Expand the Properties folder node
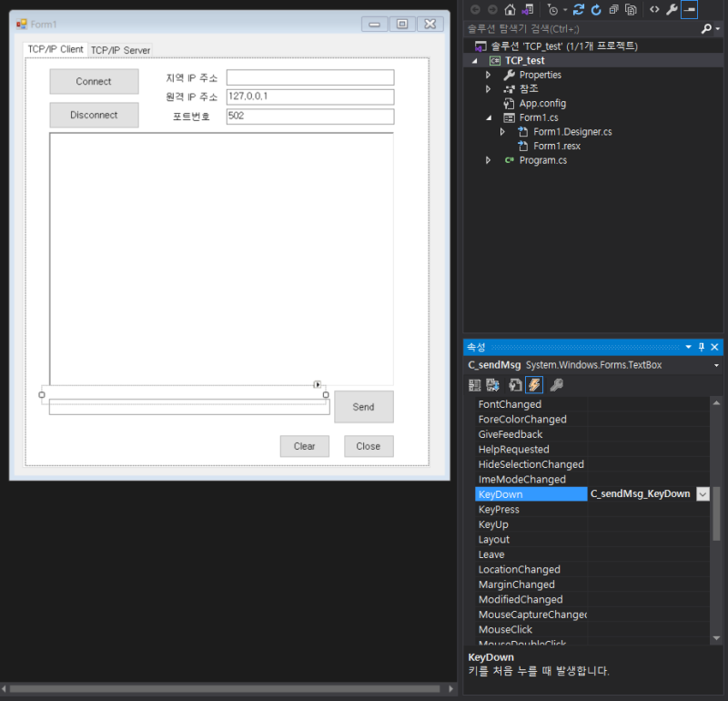This screenshot has height=701, width=728. pyautogui.click(x=489, y=75)
